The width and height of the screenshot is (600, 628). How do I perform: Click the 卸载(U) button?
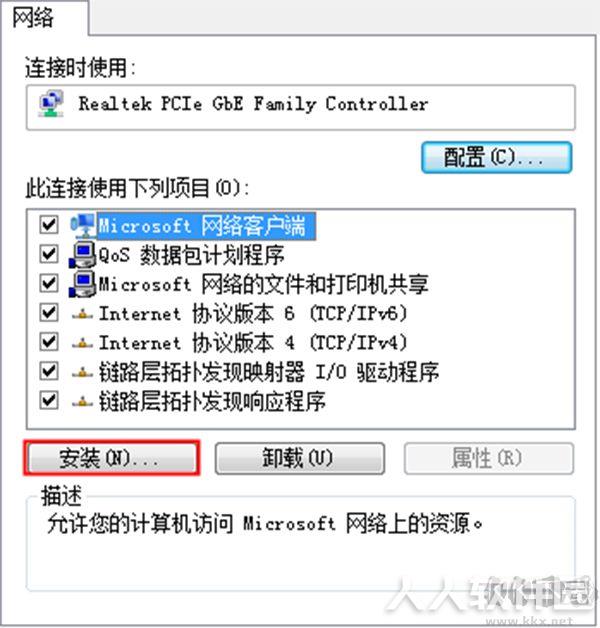click(300, 458)
